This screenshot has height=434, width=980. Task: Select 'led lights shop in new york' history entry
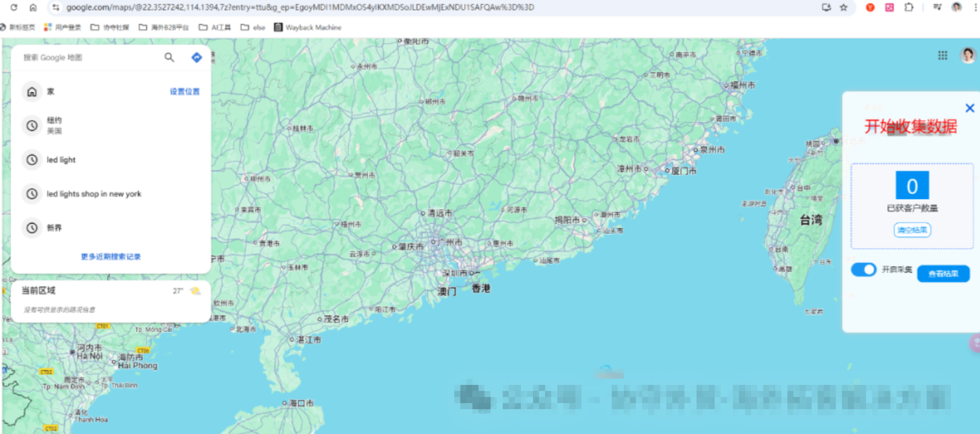click(111, 194)
